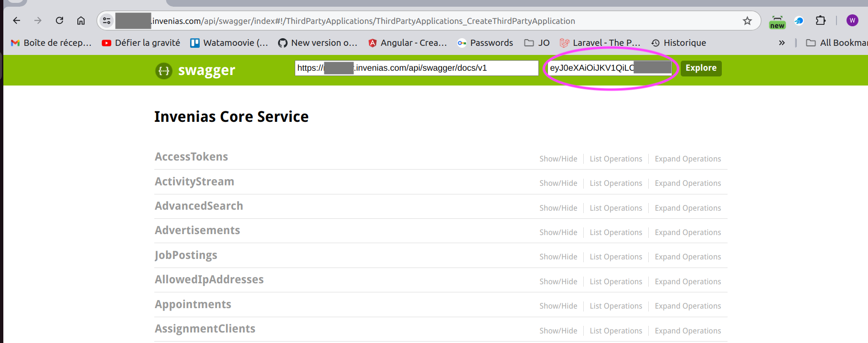Expand the ActivityStream section

194,182
